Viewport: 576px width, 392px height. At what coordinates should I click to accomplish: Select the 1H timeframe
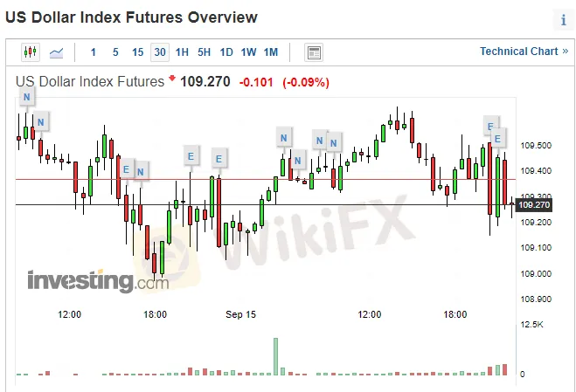point(182,52)
